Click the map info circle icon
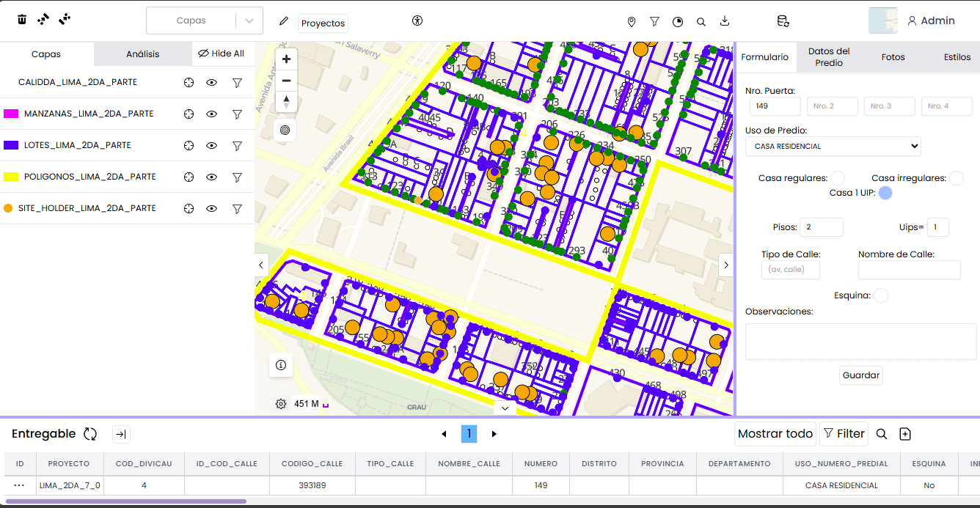Viewport: 980px width, 508px height. pos(281,365)
